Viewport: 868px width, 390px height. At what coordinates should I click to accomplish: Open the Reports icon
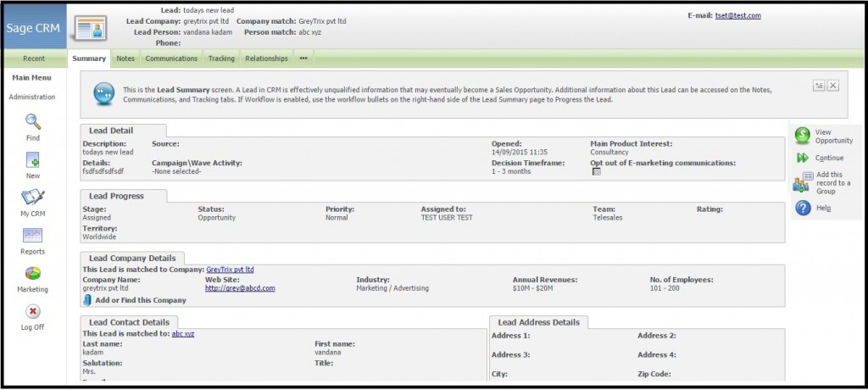(x=34, y=235)
